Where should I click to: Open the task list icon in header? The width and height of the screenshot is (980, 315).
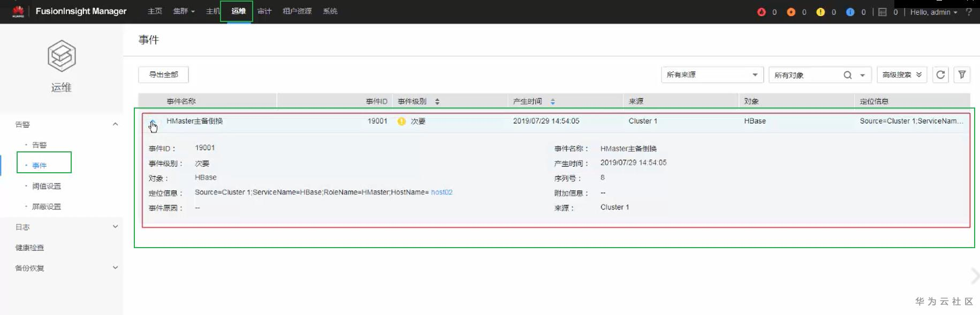(883, 12)
